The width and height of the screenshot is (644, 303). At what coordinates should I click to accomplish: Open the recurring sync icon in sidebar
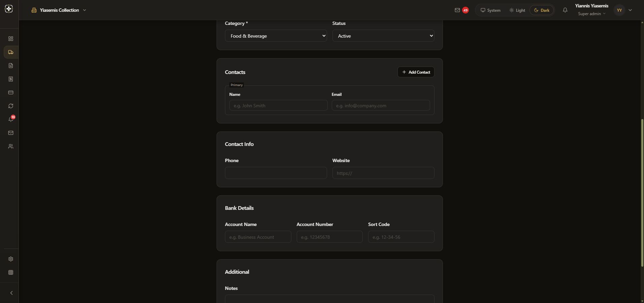[11, 106]
